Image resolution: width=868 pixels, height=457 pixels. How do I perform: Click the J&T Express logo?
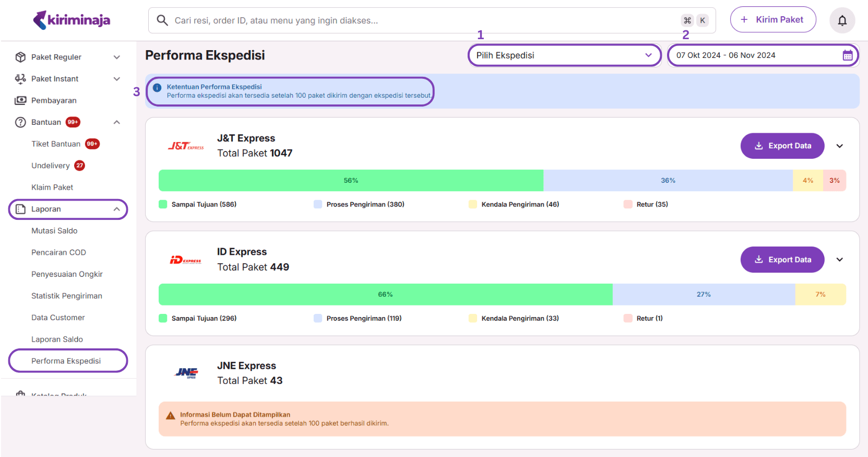click(x=186, y=146)
